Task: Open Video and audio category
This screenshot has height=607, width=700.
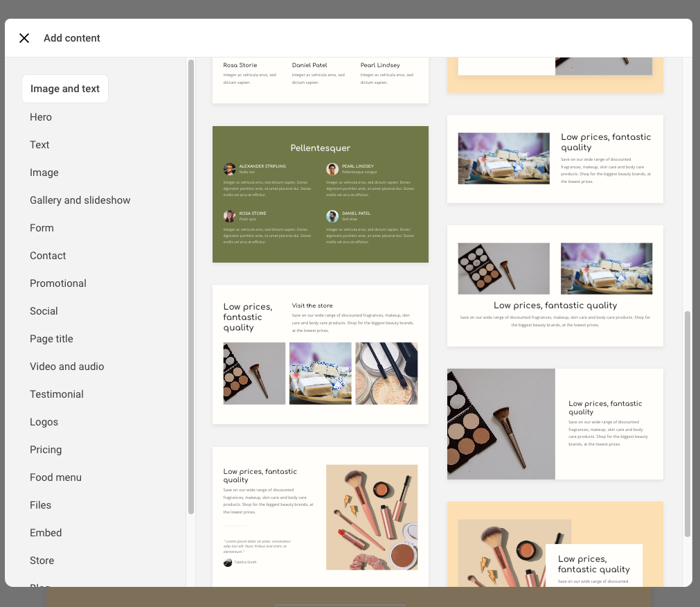Action: pyautogui.click(x=67, y=367)
